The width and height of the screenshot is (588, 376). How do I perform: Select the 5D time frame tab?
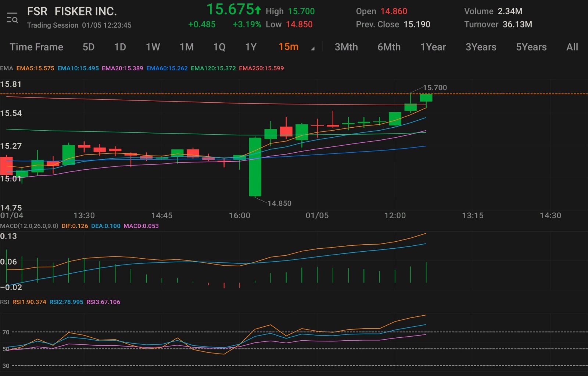tap(89, 47)
